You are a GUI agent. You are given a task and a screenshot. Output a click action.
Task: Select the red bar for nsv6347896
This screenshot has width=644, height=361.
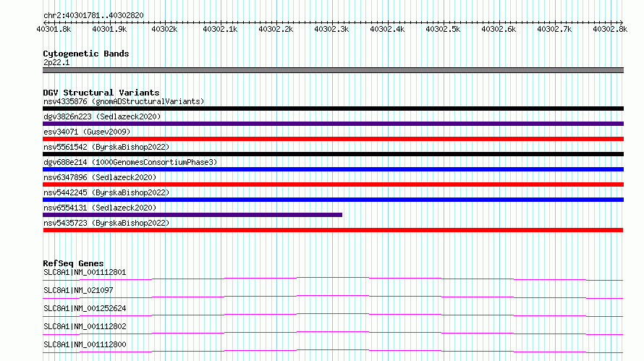(333, 184)
